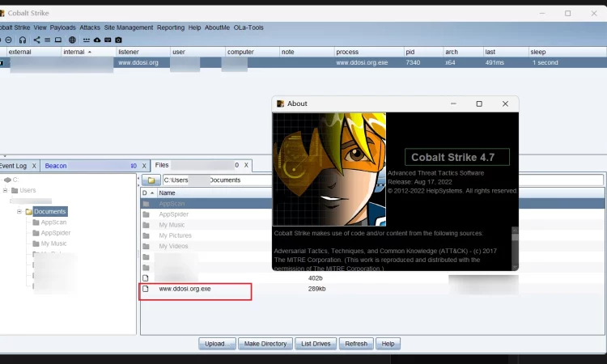
Task: Sort sessions by the sleep column
Action: click(x=567, y=52)
